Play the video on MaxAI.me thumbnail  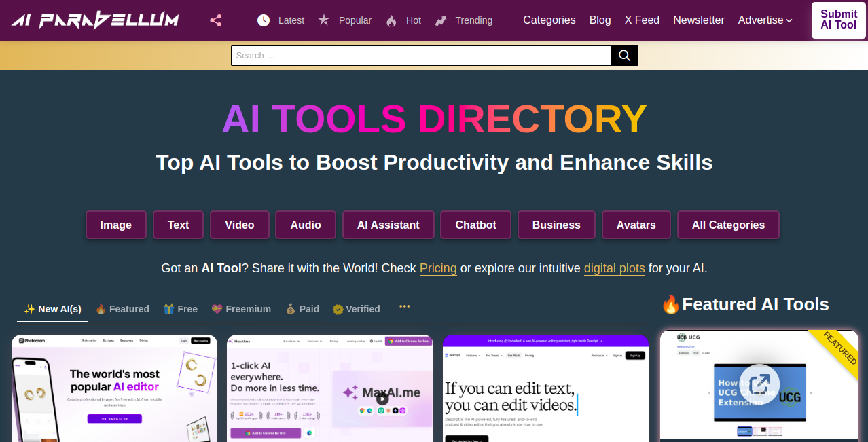(x=383, y=399)
